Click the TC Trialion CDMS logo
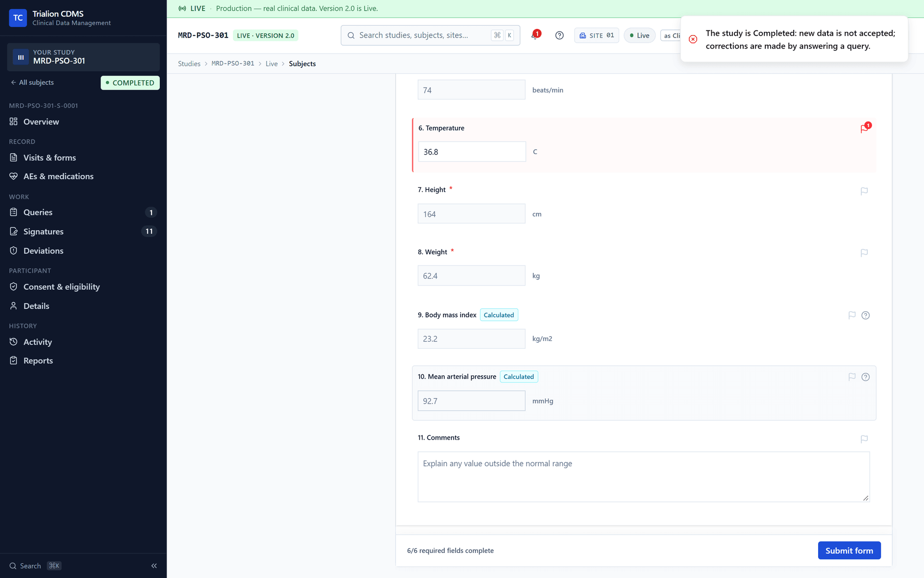 pyautogui.click(x=18, y=18)
